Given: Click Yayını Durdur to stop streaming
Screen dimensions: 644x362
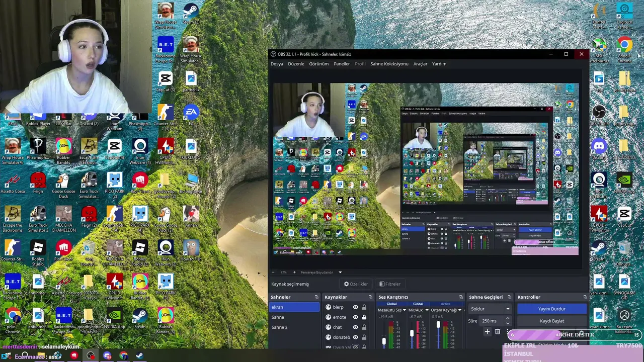Looking at the screenshot, I should tap(552, 309).
